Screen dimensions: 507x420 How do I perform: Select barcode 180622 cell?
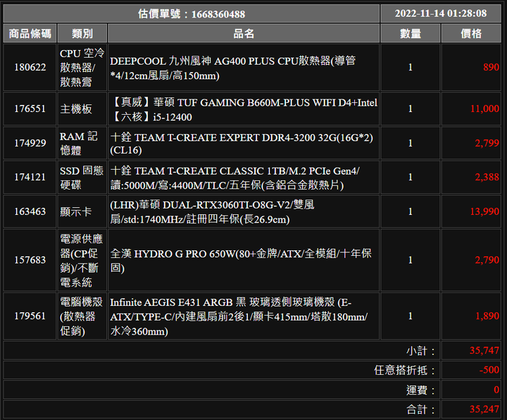pos(30,68)
